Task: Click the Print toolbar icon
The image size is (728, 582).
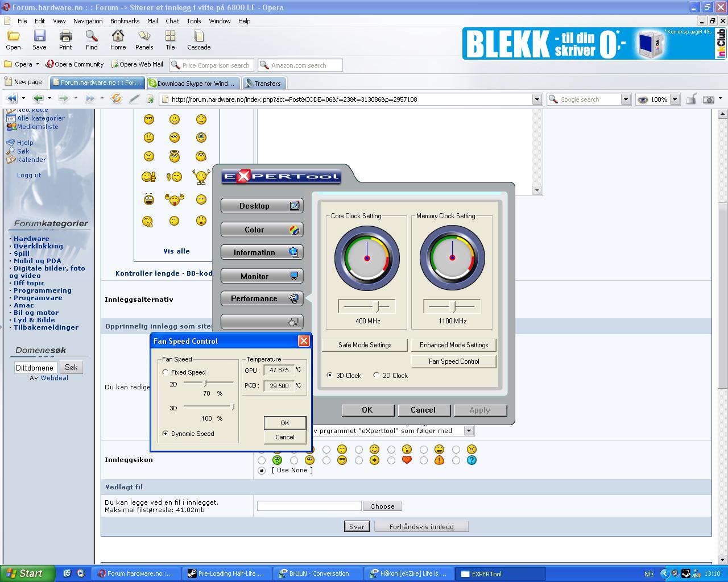Action: 65,40
